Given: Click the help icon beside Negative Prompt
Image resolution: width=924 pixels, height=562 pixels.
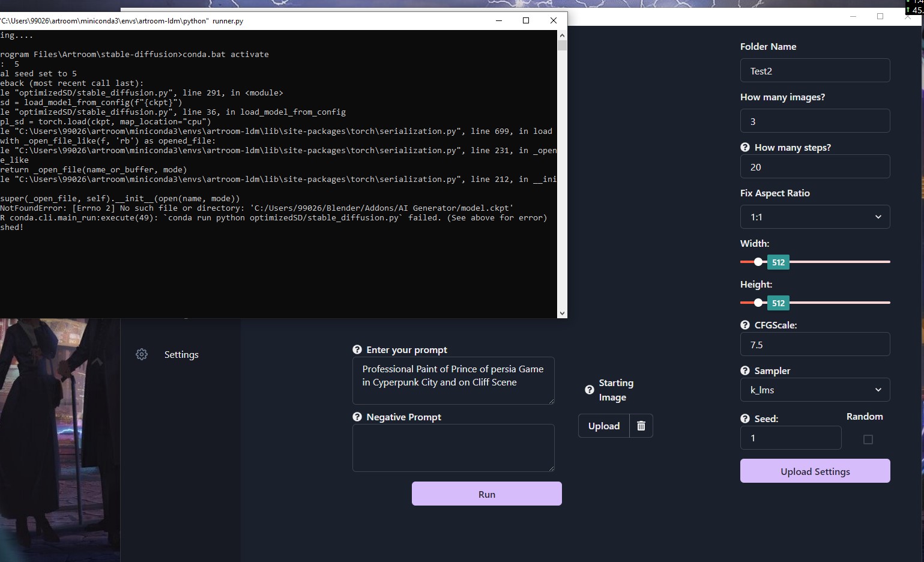Looking at the screenshot, I should click(358, 417).
